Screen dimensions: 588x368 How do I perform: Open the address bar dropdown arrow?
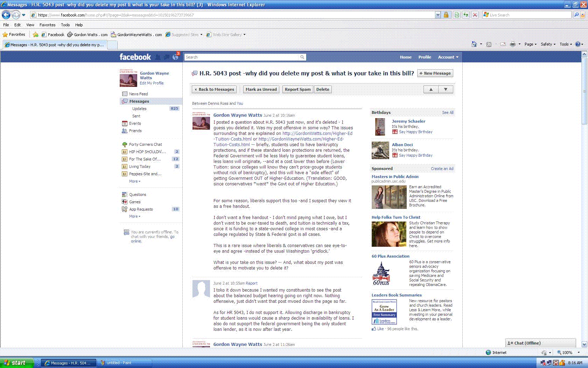tap(438, 15)
